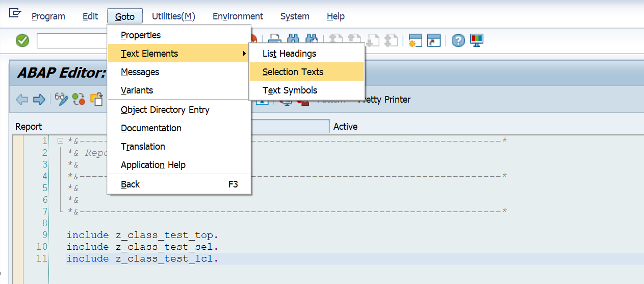
Task: Open the Utilities(M) menu
Action: click(x=173, y=16)
